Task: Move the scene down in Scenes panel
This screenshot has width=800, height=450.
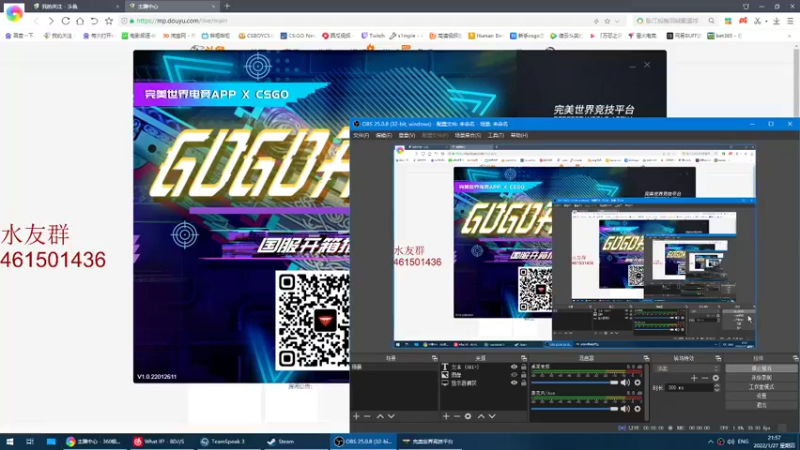Action: pos(391,416)
